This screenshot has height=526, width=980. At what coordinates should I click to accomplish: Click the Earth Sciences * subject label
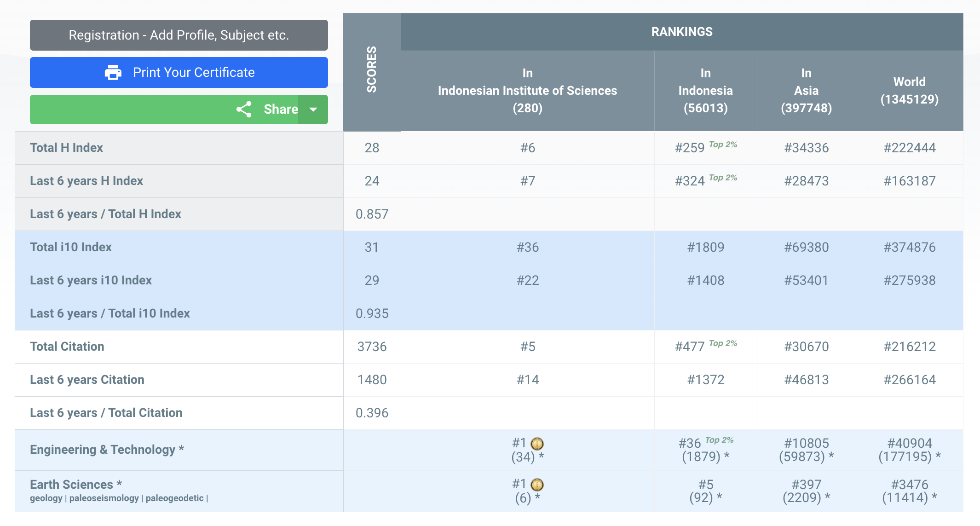click(76, 485)
